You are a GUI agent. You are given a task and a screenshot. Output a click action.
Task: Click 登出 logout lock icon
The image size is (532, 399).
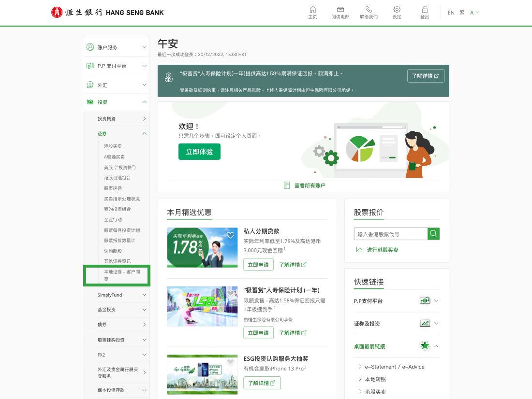pyautogui.click(x=425, y=10)
